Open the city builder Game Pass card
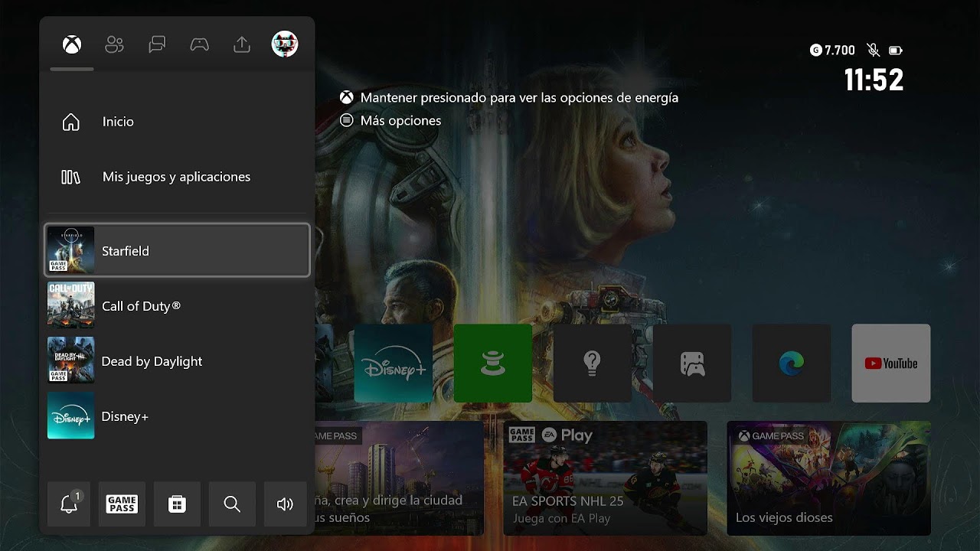 (x=399, y=478)
